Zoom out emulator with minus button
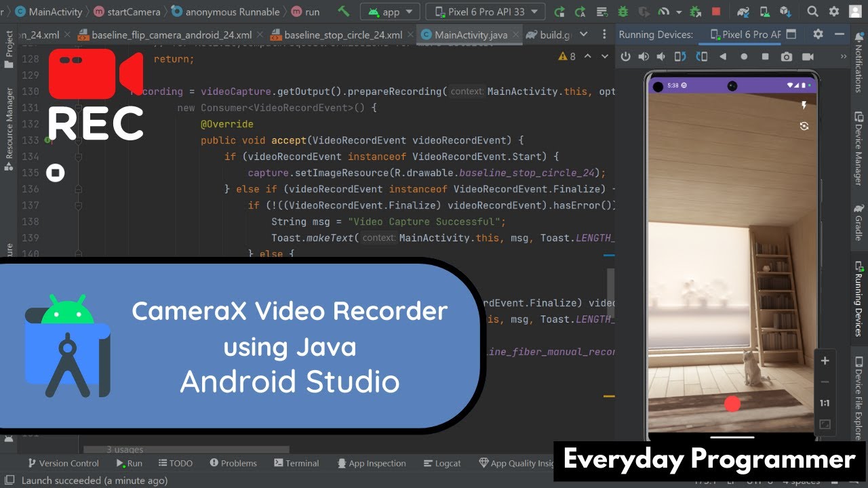The width and height of the screenshot is (868, 488). (x=825, y=382)
